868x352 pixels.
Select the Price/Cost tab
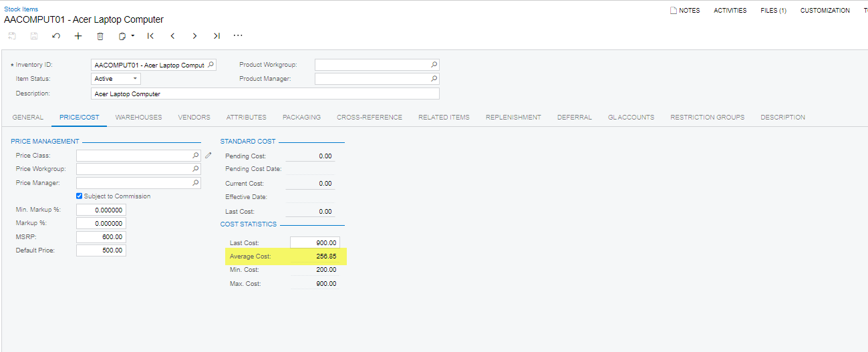[80, 117]
